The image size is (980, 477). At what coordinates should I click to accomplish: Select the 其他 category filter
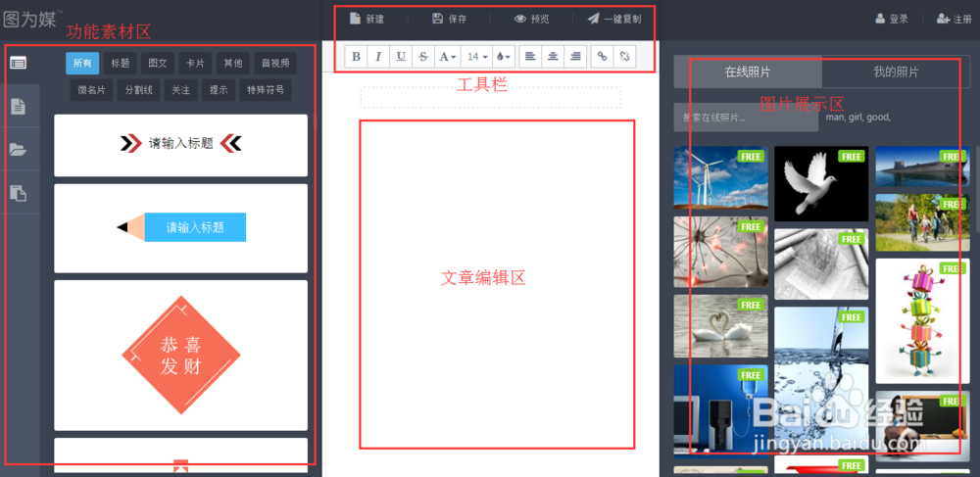pyautogui.click(x=233, y=63)
